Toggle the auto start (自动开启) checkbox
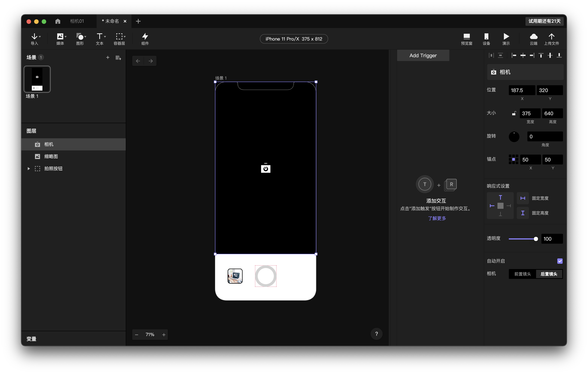The width and height of the screenshot is (588, 374). 560,261
